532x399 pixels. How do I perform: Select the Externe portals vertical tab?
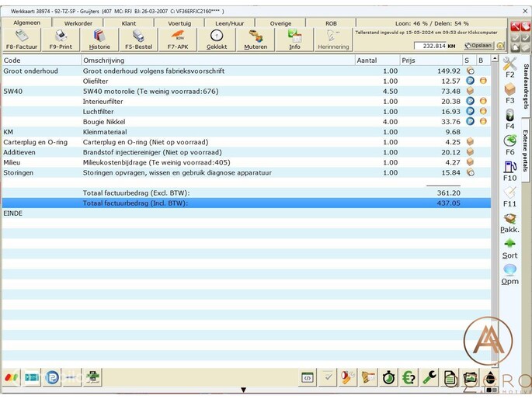tap(526, 151)
